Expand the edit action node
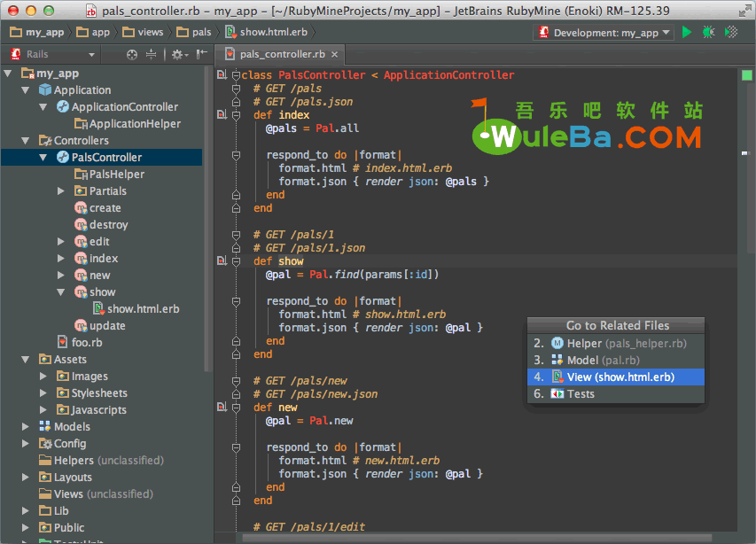Viewport: 756px width, 544px height. click(x=61, y=241)
